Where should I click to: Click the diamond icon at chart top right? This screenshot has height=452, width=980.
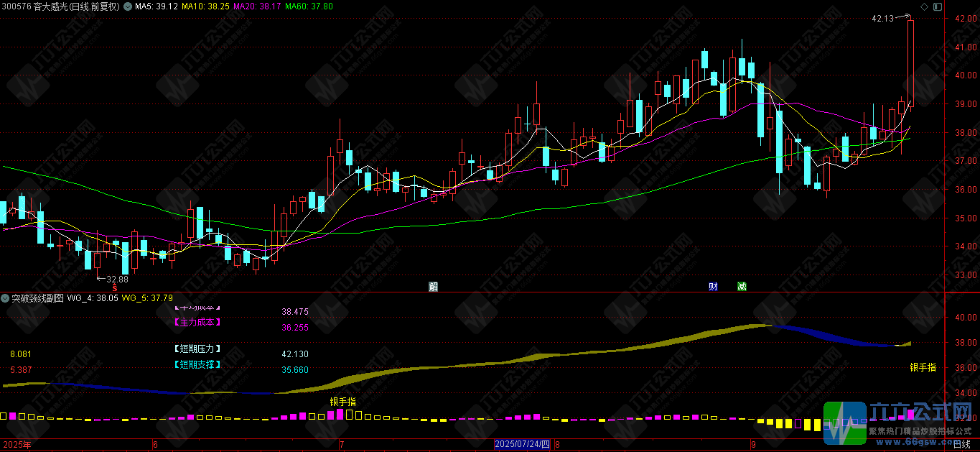coord(924,6)
